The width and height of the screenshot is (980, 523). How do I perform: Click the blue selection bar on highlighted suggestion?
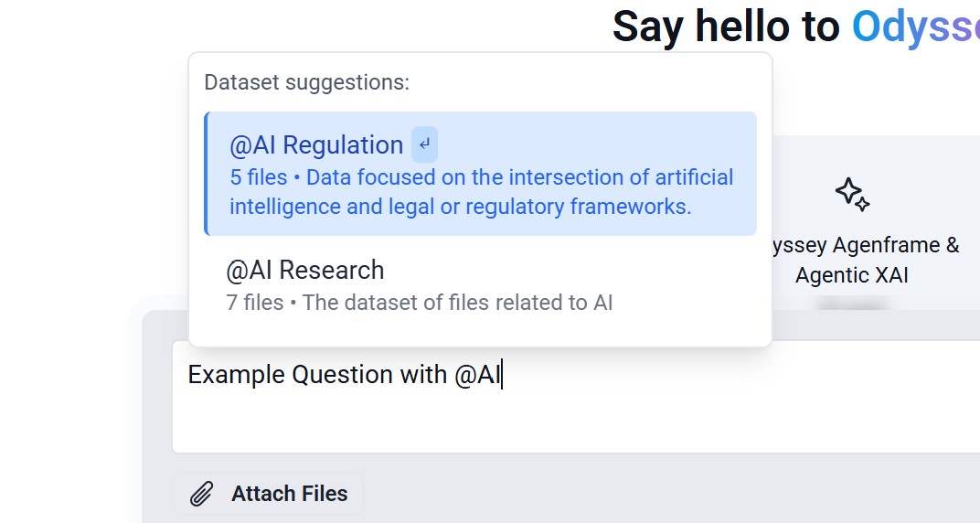[x=206, y=174]
